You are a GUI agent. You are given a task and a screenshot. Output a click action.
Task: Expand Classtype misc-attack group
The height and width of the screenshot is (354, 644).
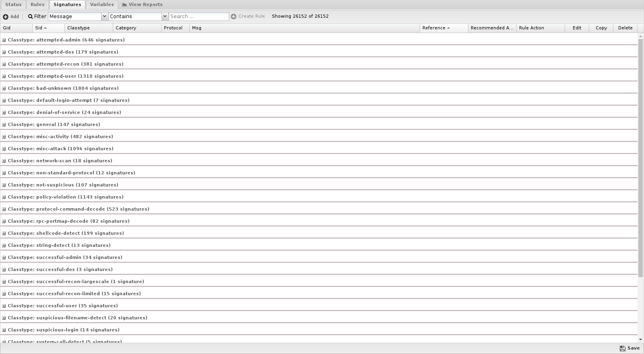(x=4, y=149)
